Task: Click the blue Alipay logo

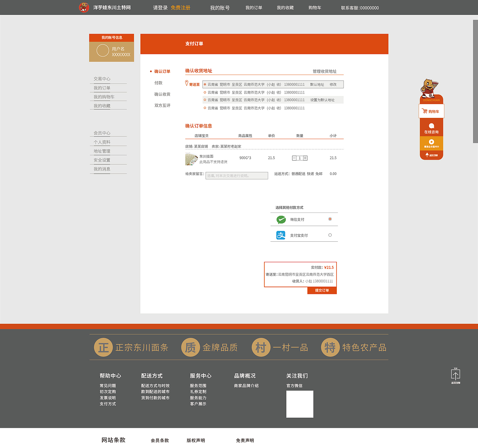Action: pyautogui.click(x=281, y=235)
